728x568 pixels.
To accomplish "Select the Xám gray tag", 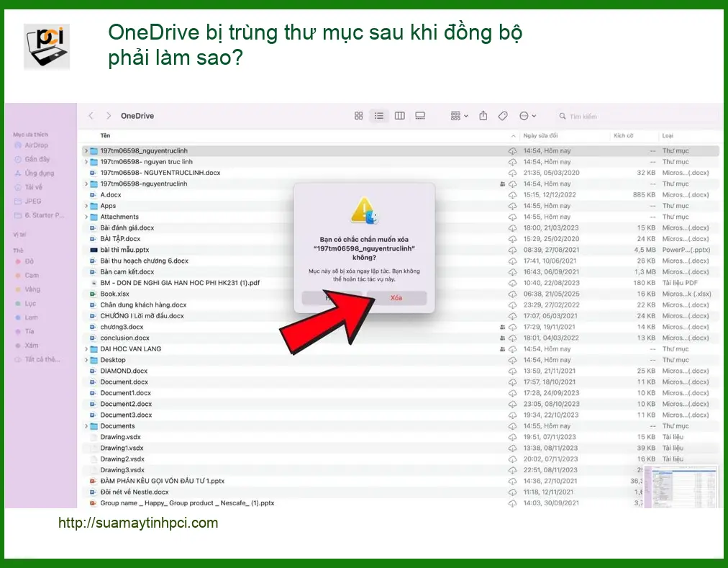I will 27,345.
